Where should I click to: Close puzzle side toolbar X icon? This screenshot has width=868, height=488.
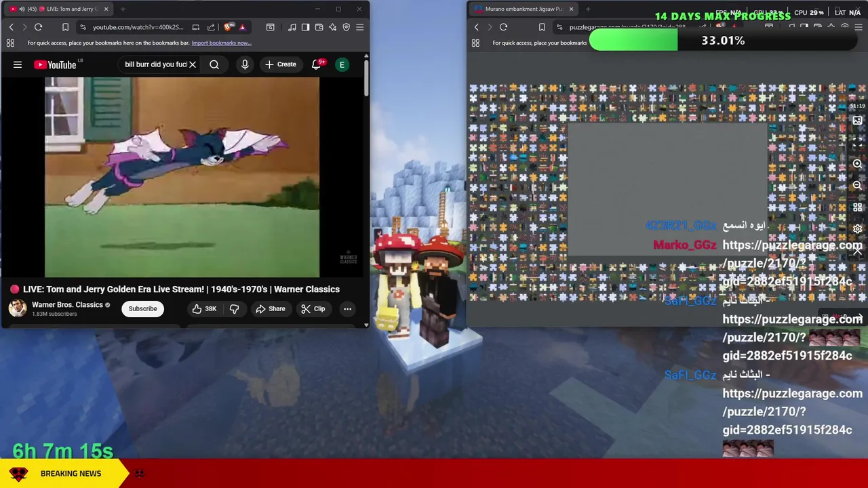coord(857,251)
